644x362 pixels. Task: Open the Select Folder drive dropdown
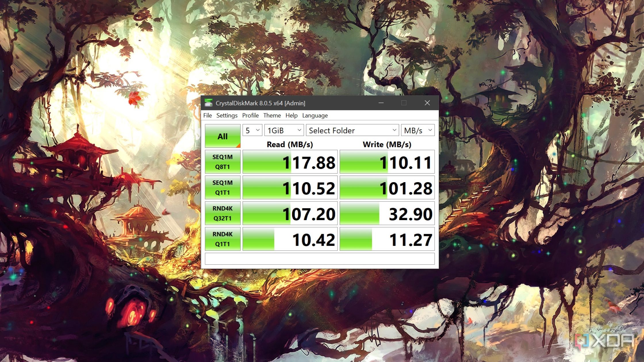pyautogui.click(x=352, y=130)
